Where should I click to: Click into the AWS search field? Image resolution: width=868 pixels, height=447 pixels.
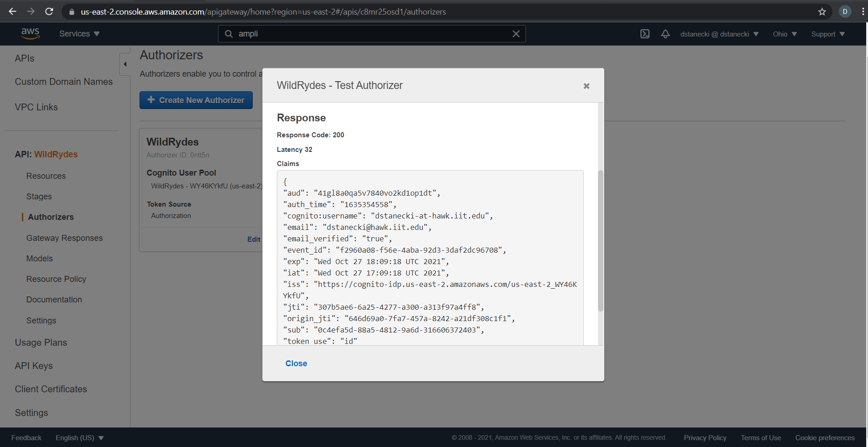(x=372, y=34)
